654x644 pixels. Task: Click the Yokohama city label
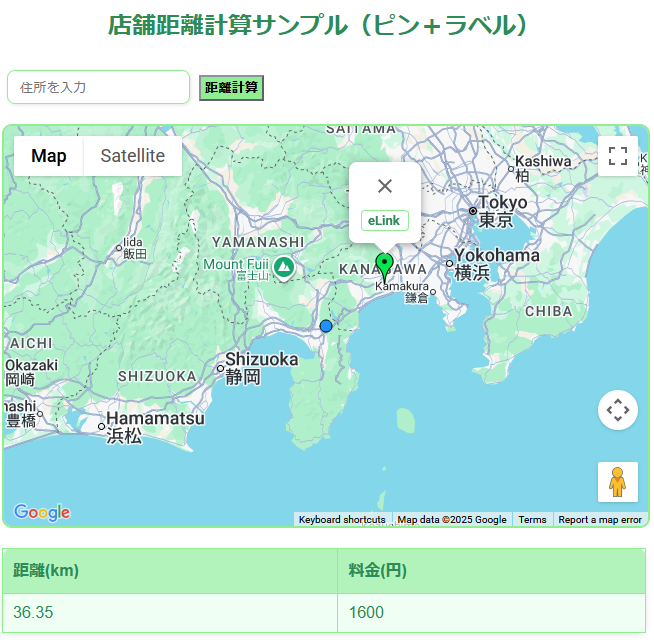[497, 264]
